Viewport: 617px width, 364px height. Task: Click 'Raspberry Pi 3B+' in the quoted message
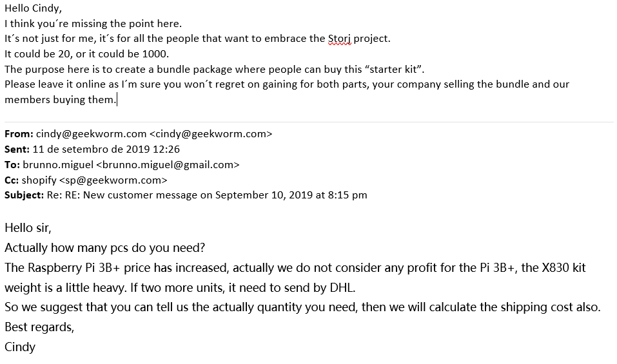tap(73, 268)
